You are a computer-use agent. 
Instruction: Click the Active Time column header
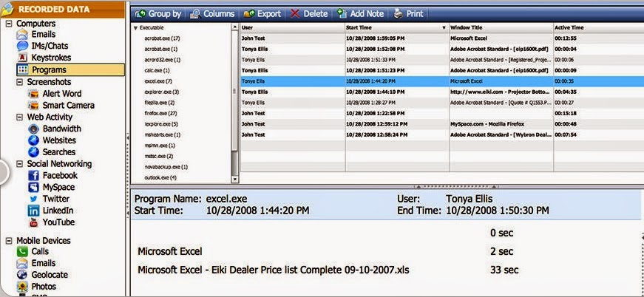(x=598, y=27)
